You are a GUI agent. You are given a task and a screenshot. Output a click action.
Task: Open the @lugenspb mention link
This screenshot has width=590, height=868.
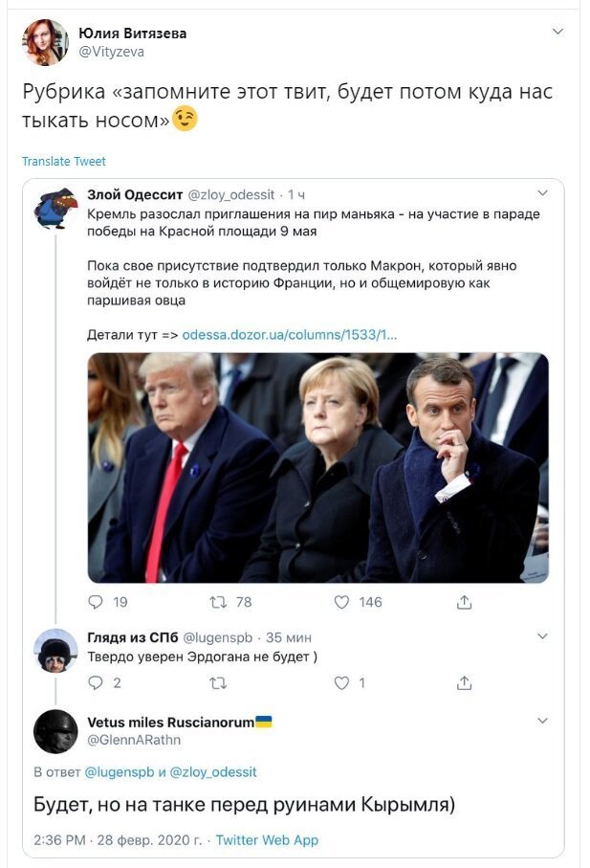click(119, 771)
